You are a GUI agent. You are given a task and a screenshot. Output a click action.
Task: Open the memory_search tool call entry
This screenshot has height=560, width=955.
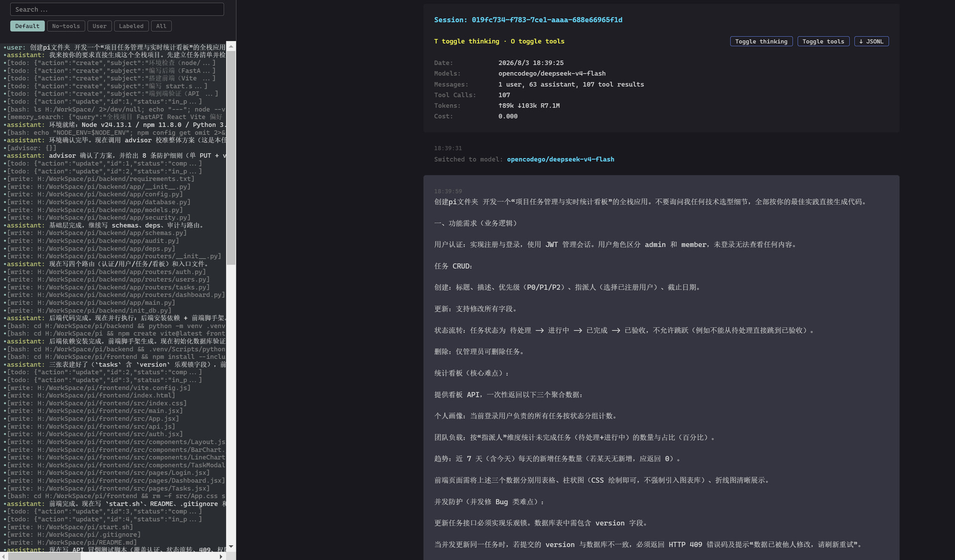click(x=116, y=117)
